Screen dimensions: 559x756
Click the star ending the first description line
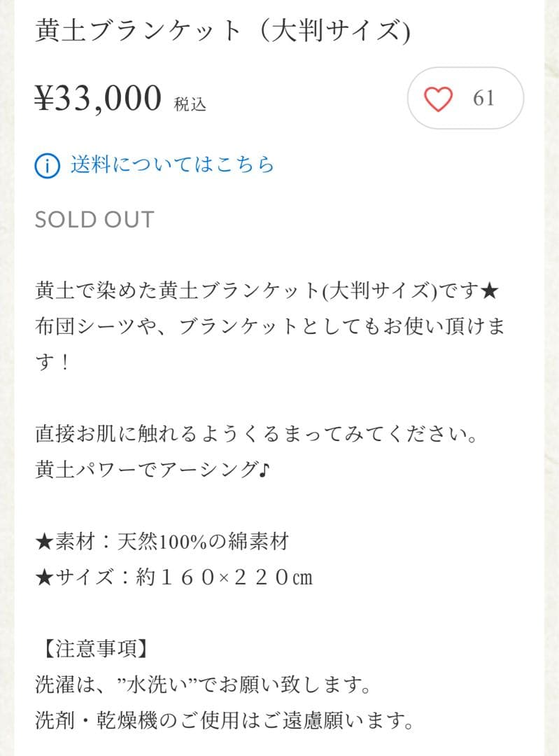[x=490, y=290]
